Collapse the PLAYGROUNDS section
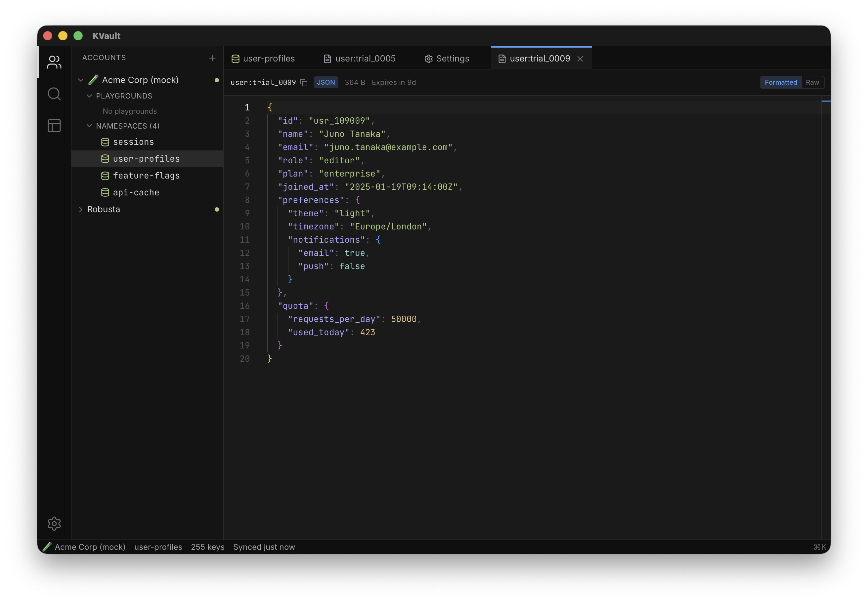868x603 pixels. coord(89,96)
